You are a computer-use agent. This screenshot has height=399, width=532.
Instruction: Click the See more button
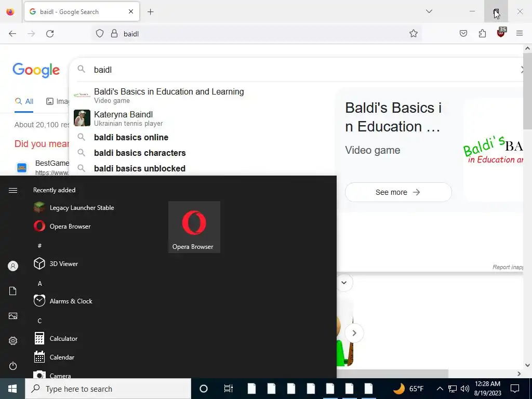pyautogui.click(x=398, y=192)
